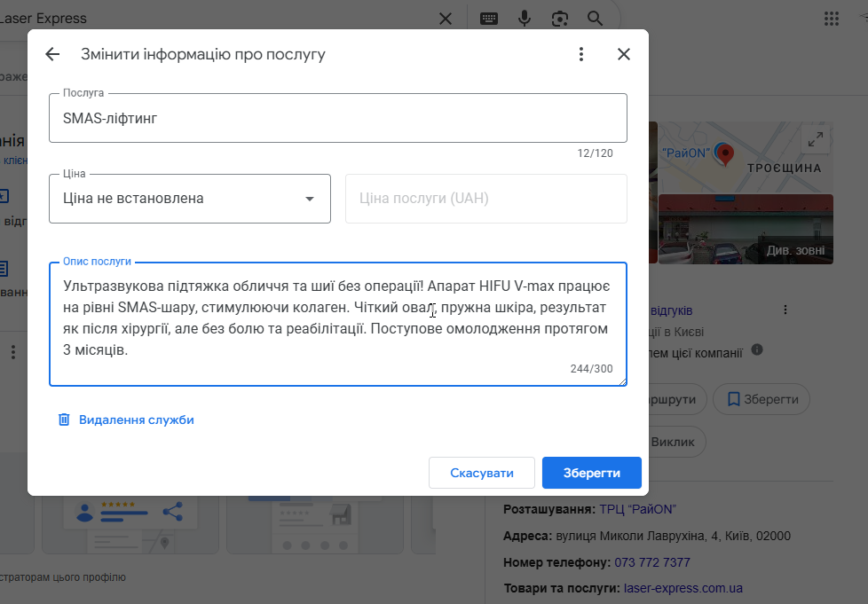This screenshot has width=868, height=604.
Task: Click the Послуга name field
Action: (337, 117)
